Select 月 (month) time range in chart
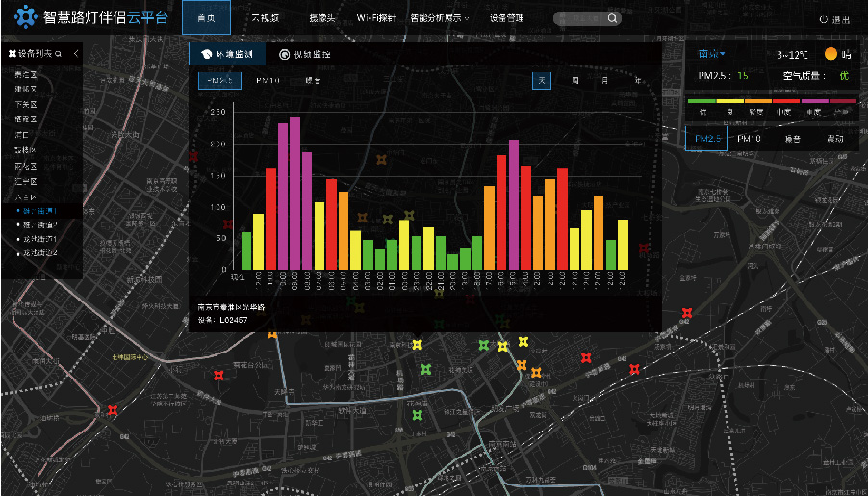The image size is (868, 497). 604,81
